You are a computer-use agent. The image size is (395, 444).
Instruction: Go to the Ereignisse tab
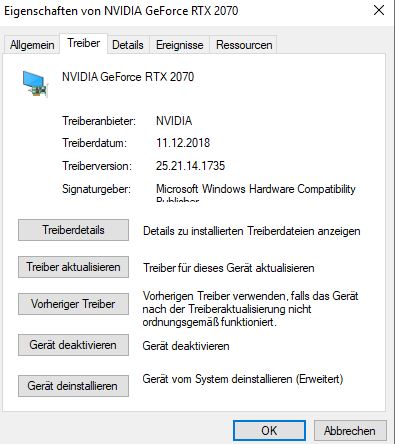pyautogui.click(x=180, y=45)
